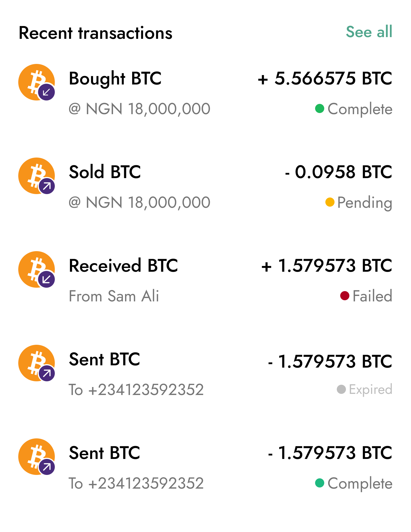411x532 pixels.
Task: Click green Complete dot on Bought BTC
Action: point(319,108)
